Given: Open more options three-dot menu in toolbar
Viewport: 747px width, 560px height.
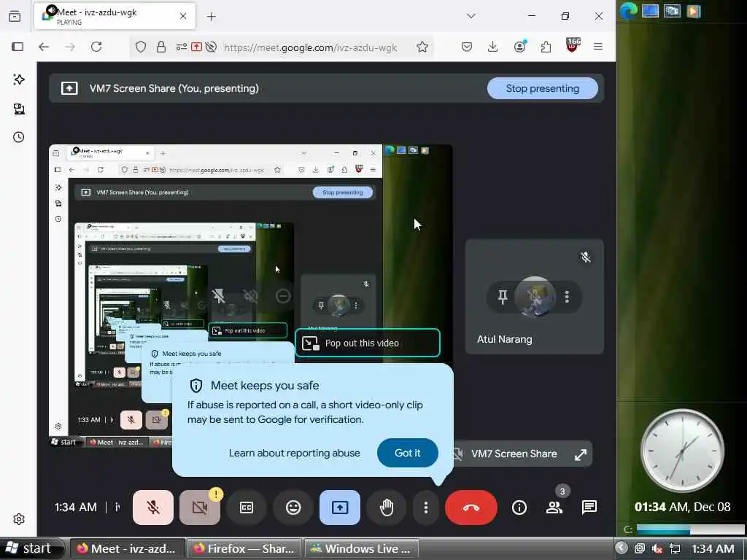Looking at the screenshot, I should tap(426, 507).
